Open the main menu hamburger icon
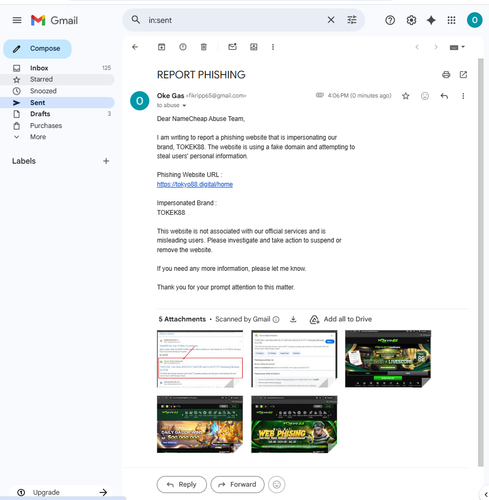The height and width of the screenshot is (500, 489). tap(17, 20)
